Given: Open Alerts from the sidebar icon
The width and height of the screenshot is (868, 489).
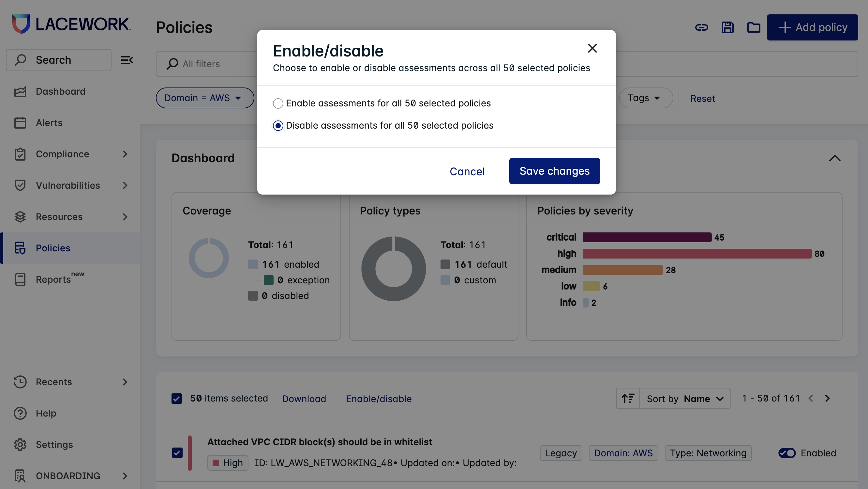Looking at the screenshot, I should click(20, 123).
